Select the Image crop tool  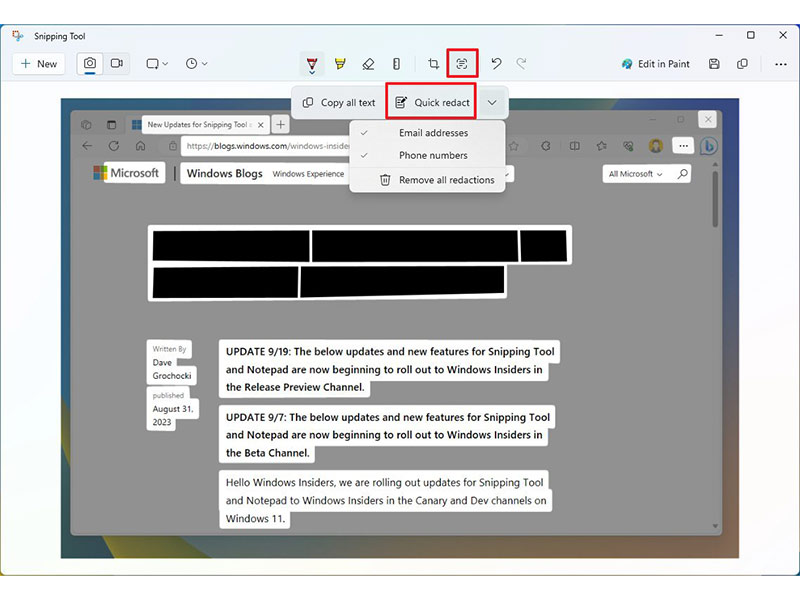[433, 64]
